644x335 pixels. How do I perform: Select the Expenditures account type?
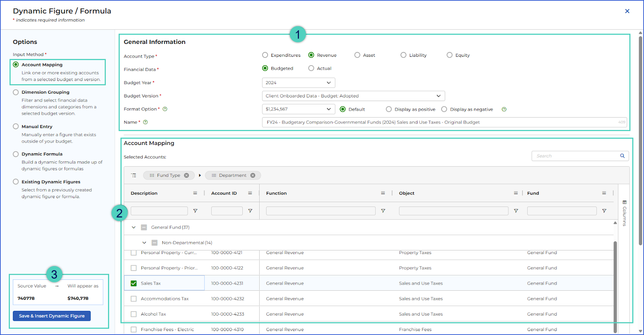point(265,55)
